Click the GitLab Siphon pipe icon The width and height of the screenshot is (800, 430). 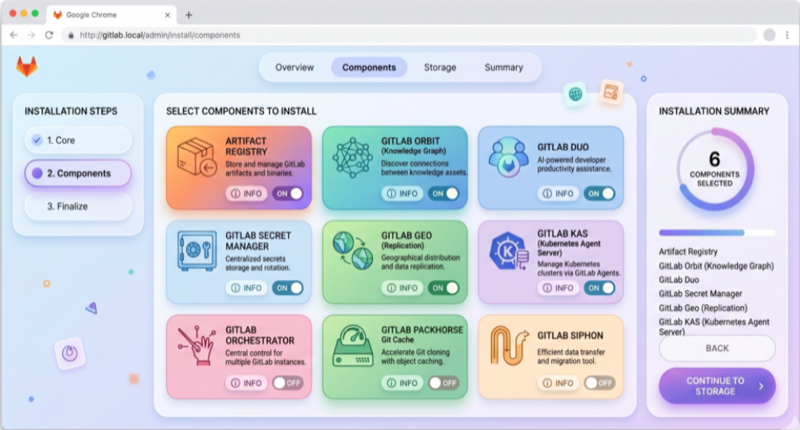coord(509,346)
